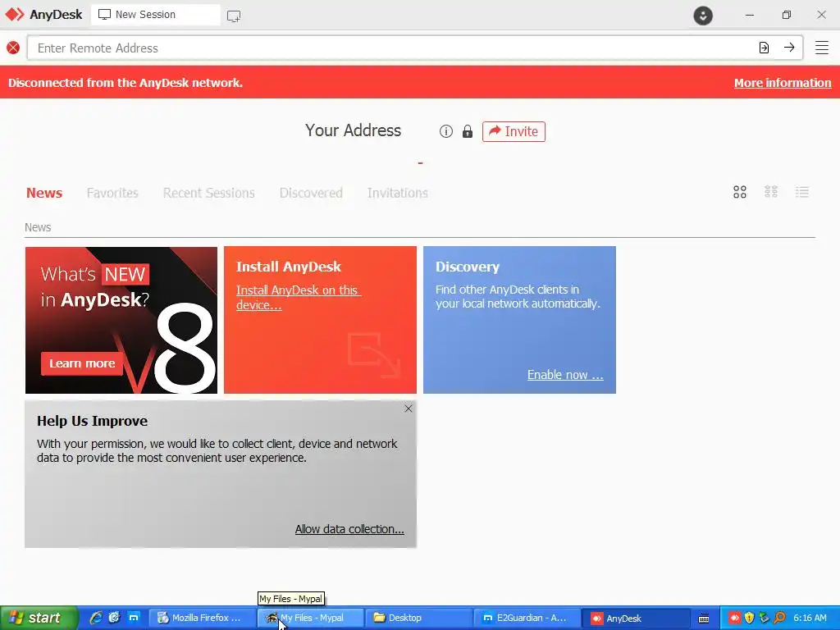This screenshot has height=630, width=840.
Task: Switch to E2Guardian taskbar window
Action: tap(527, 619)
